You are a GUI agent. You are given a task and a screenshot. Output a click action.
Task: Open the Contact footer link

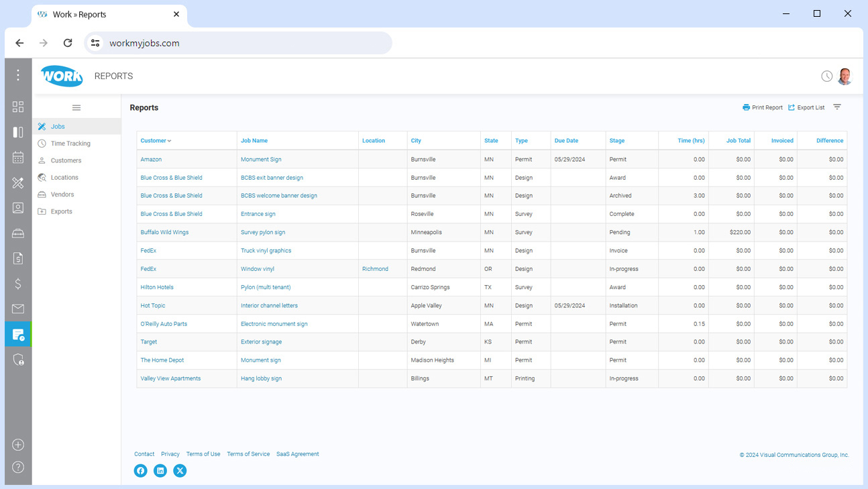coord(144,454)
